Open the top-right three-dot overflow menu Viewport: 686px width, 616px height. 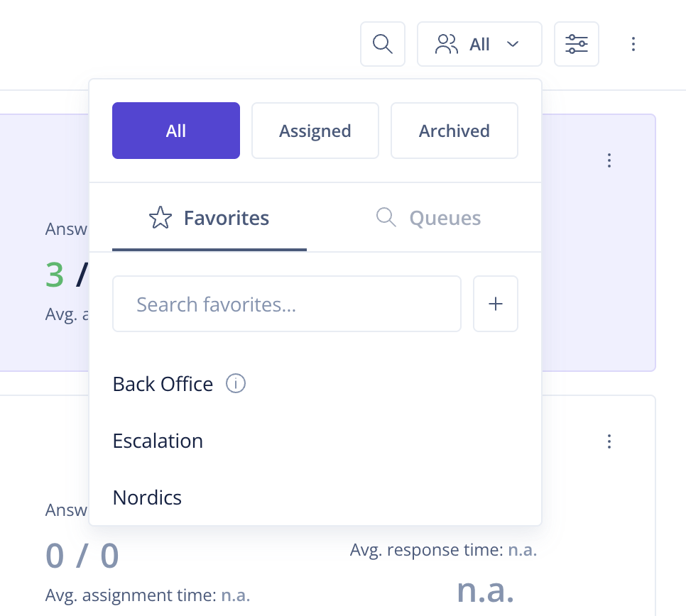pos(633,44)
